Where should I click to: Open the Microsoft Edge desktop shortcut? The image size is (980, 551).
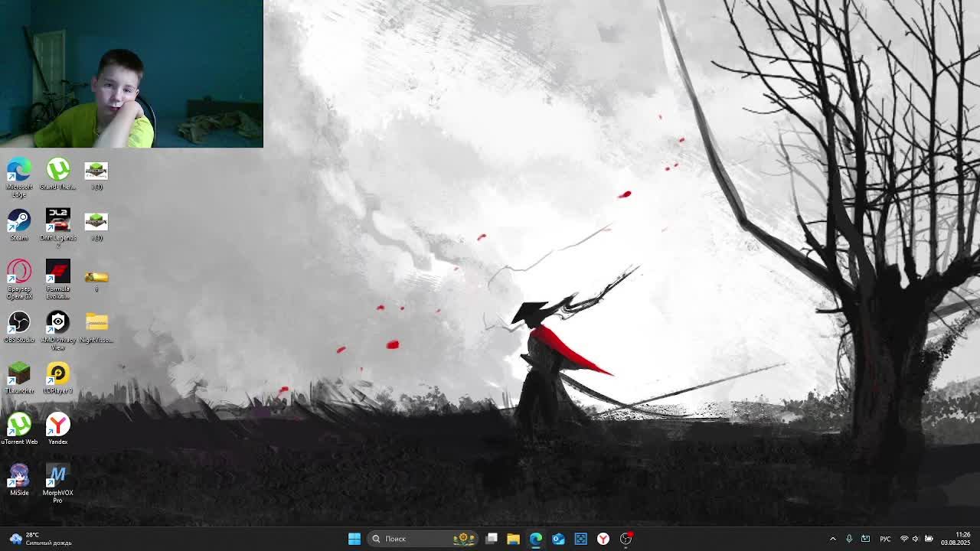(19, 177)
